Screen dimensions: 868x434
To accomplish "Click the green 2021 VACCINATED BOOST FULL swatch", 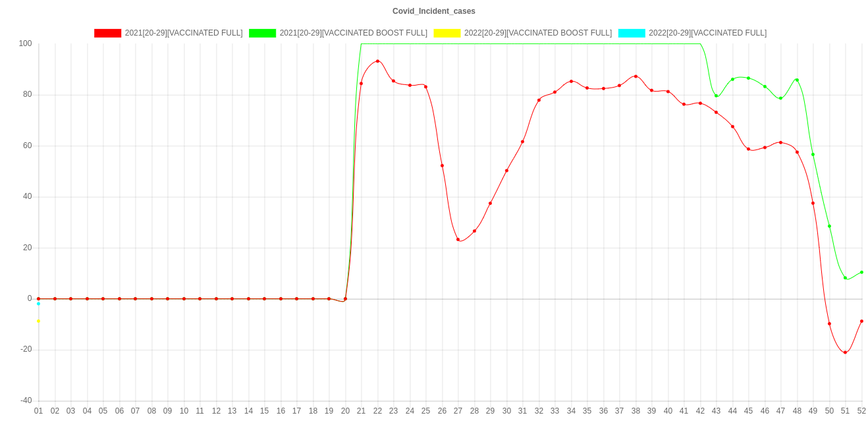I will coord(262,33).
